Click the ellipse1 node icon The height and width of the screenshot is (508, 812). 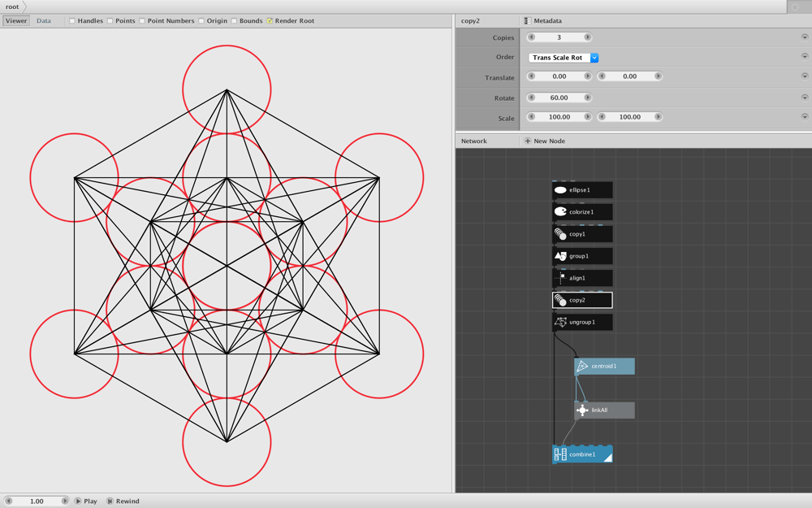[x=560, y=190]
